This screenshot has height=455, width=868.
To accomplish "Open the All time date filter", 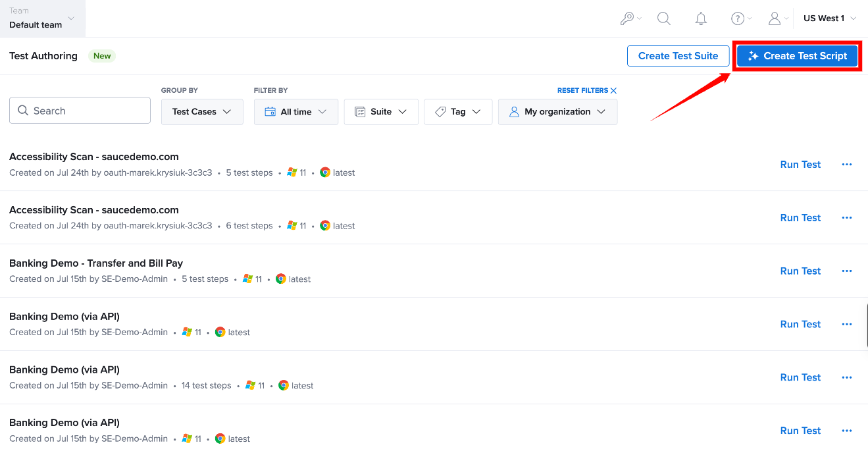I will click(296, 112).
